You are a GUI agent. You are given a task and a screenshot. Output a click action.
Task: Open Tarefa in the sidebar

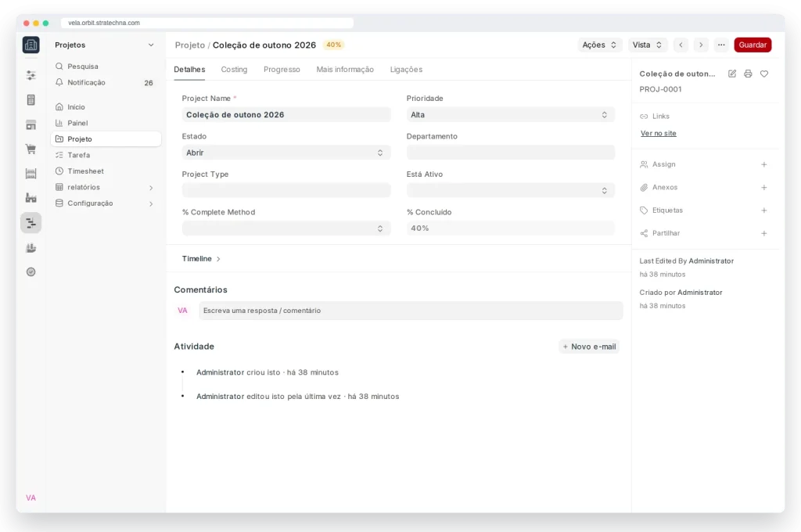point(106,156)
